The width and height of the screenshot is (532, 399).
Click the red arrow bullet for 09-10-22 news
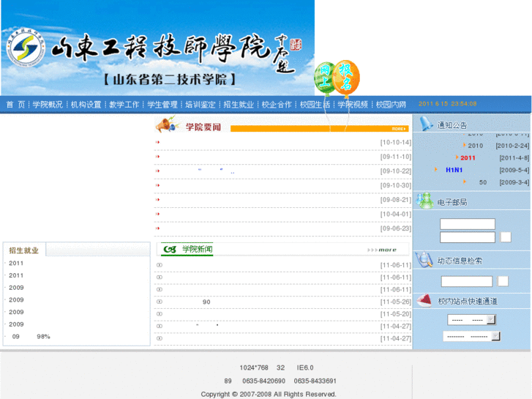[x=157, y=171]
